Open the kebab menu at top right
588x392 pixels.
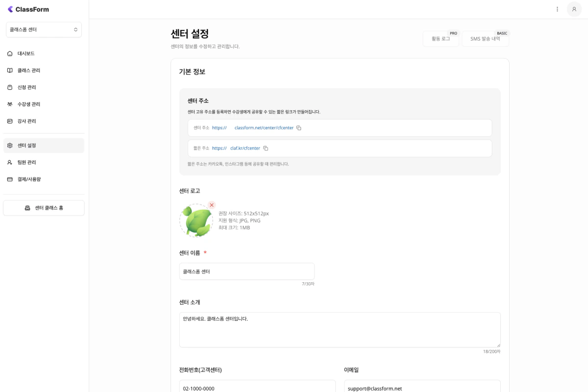click(557, 9)
